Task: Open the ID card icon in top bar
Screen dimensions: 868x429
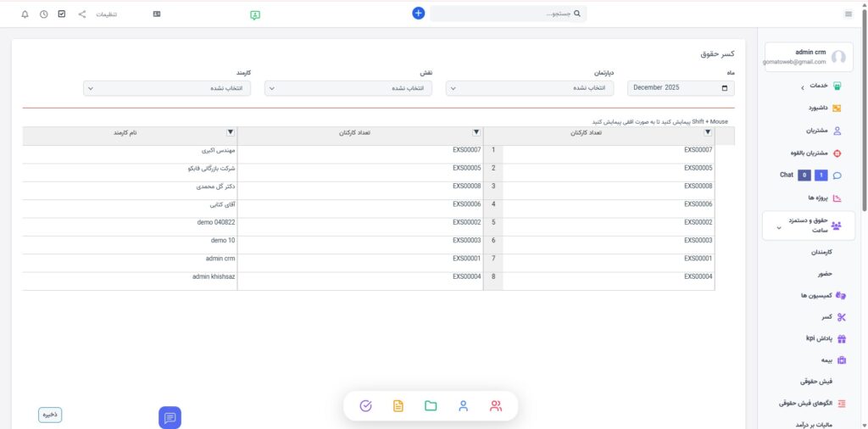Action: (x=157, y=14)
